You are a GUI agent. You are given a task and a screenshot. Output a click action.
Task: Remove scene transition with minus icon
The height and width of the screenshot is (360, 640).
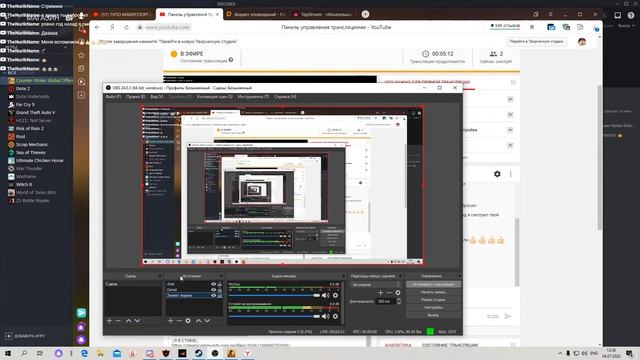click(x=389, y=293)
